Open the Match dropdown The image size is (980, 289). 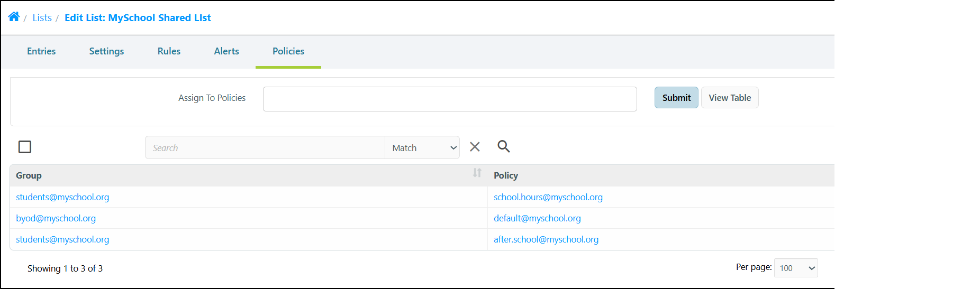[x=422, y=148]
